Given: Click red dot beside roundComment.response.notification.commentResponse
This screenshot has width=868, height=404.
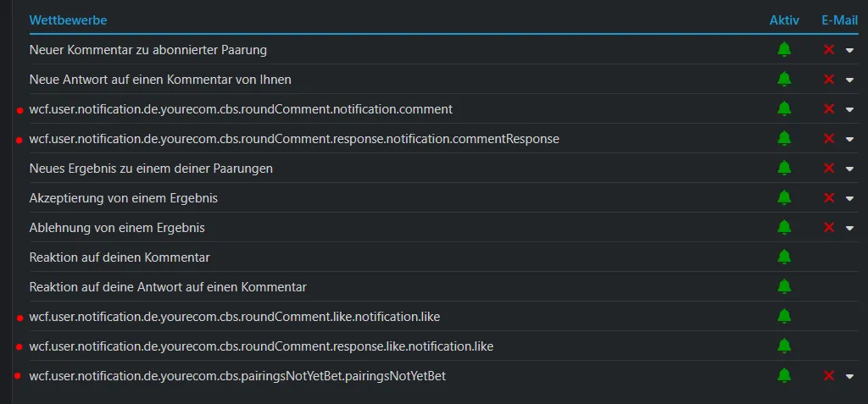Looking at the screenshot, I should [19, 140].
